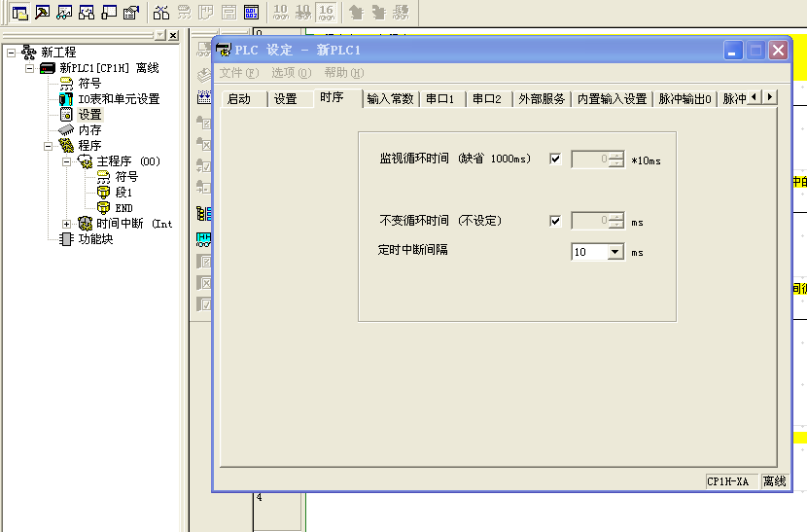Select 设置 in the project tree
Screen dimensions: 807x532
click(x=89, y=115)
